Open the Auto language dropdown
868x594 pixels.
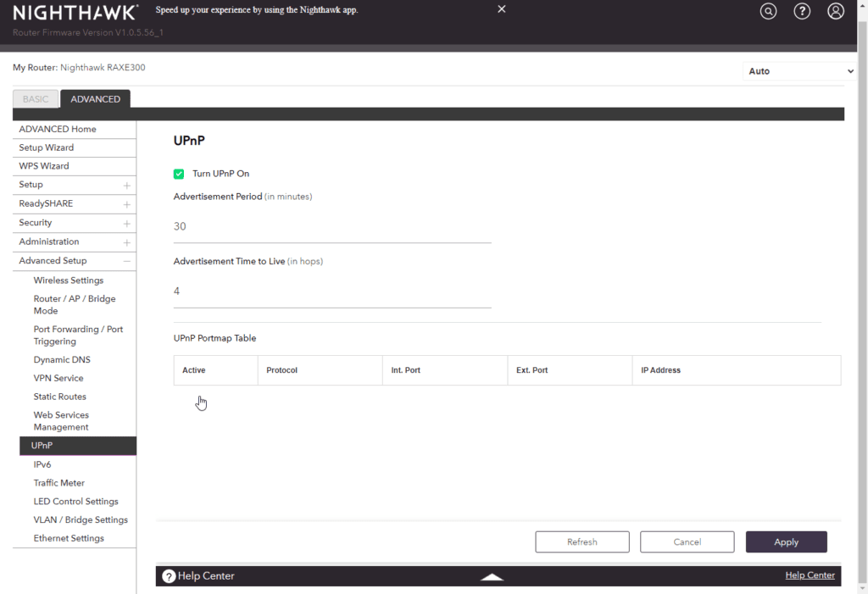[x=800, y=71]
